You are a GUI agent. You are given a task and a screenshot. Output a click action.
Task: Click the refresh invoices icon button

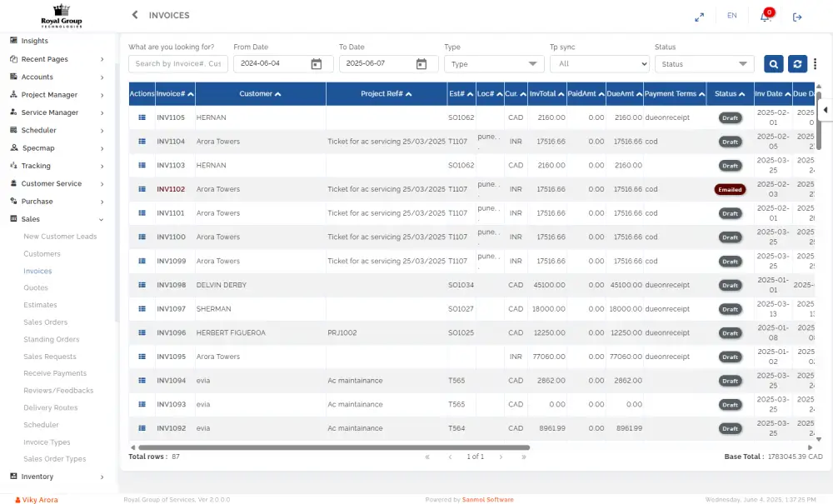pos(797,64)
